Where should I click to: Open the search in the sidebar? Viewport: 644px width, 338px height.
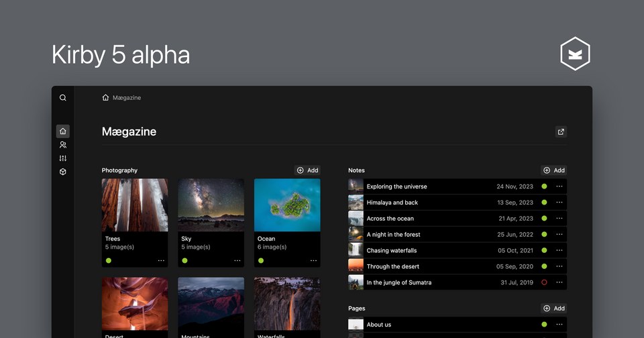62,98
